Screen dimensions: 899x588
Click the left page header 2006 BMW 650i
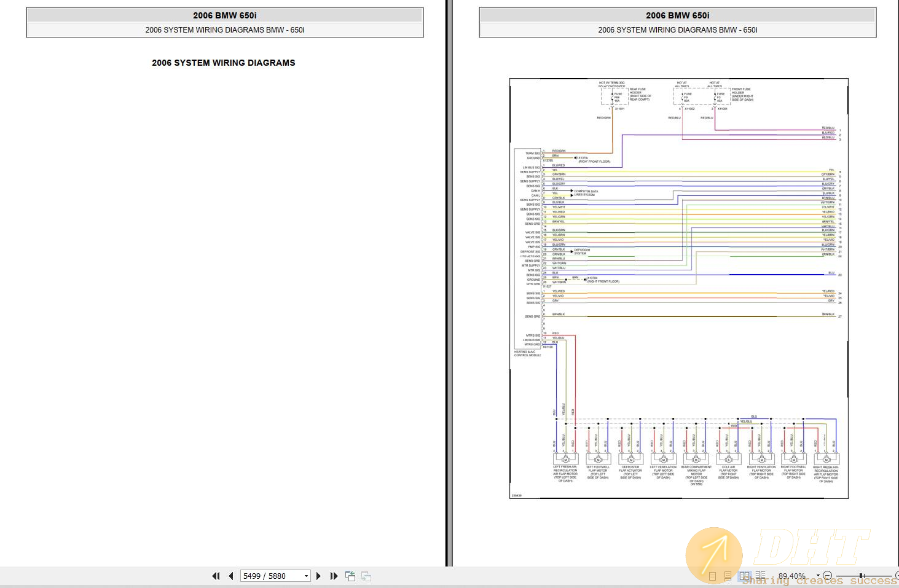click(x=225, y=15)
